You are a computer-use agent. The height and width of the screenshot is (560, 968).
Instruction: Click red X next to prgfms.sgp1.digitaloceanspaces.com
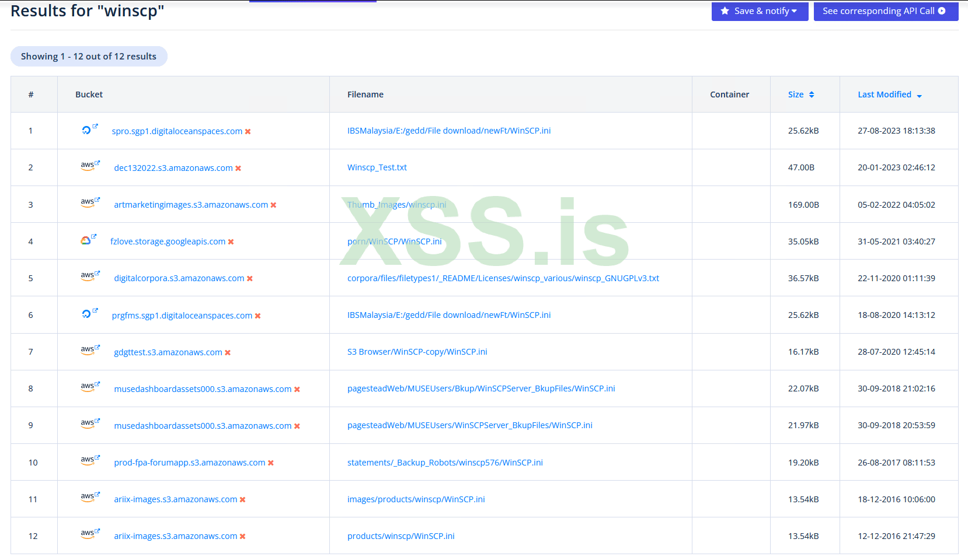258,316
